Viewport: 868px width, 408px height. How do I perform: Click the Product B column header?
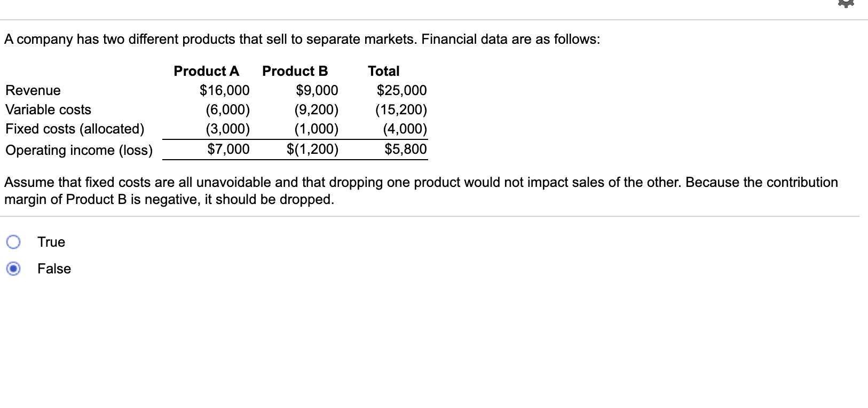click(x=295, y=71)
